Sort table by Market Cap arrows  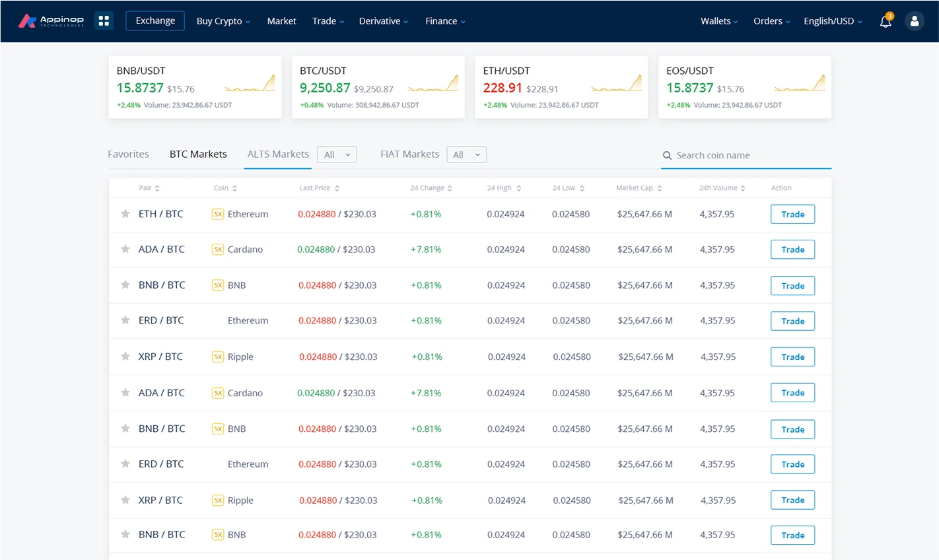click(x=659, y=189)
